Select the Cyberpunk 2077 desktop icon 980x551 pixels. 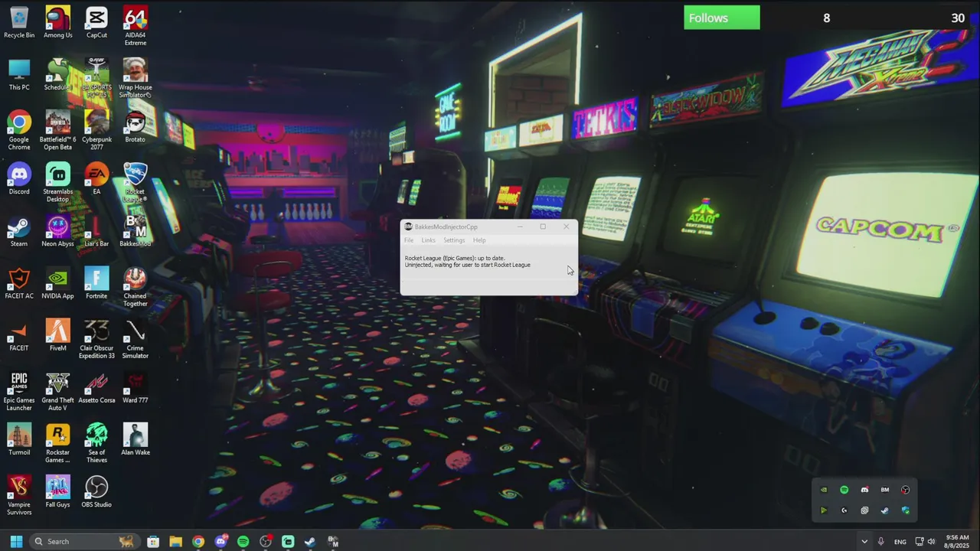(96, 130)
